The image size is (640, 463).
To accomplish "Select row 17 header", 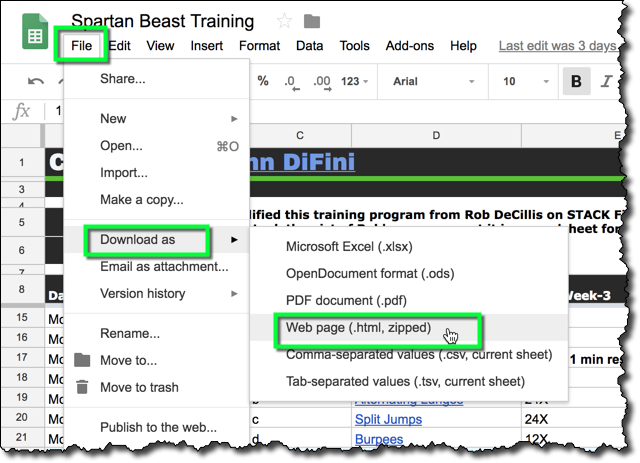I will point(22,357).
